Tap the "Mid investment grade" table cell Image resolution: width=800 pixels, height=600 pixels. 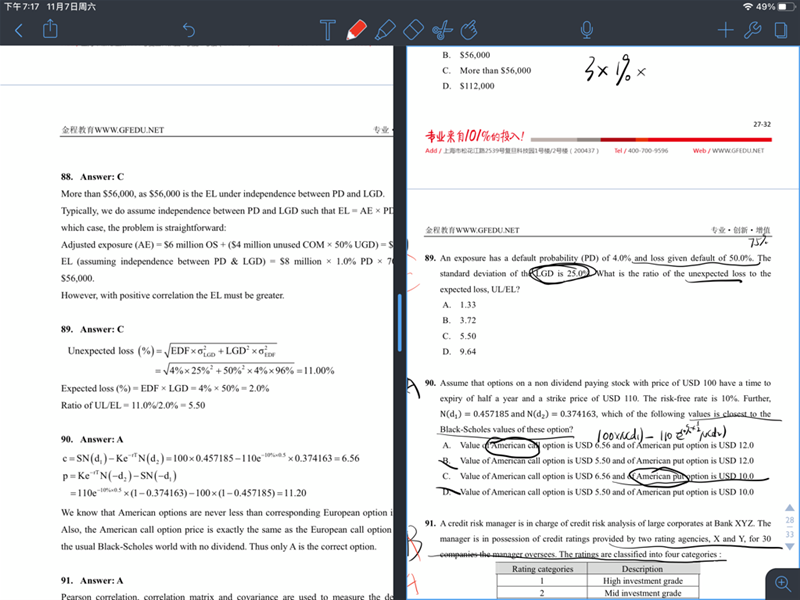pos(642,593)
